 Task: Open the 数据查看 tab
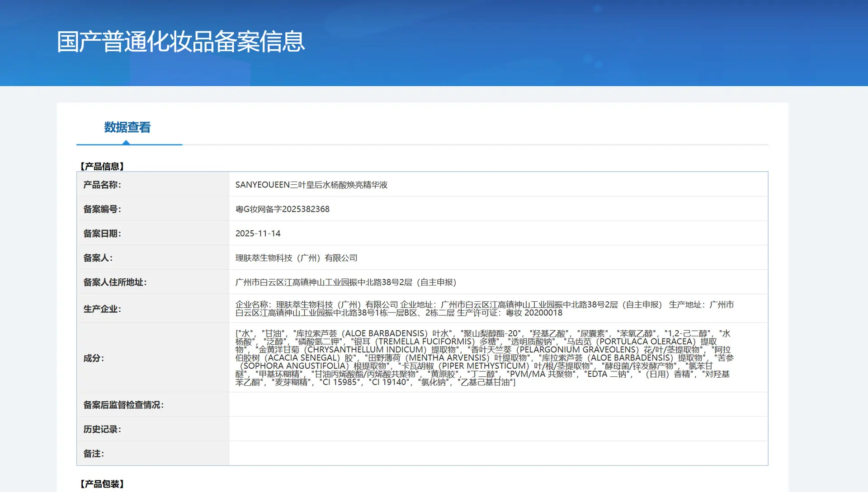click(x=127, y=127)
